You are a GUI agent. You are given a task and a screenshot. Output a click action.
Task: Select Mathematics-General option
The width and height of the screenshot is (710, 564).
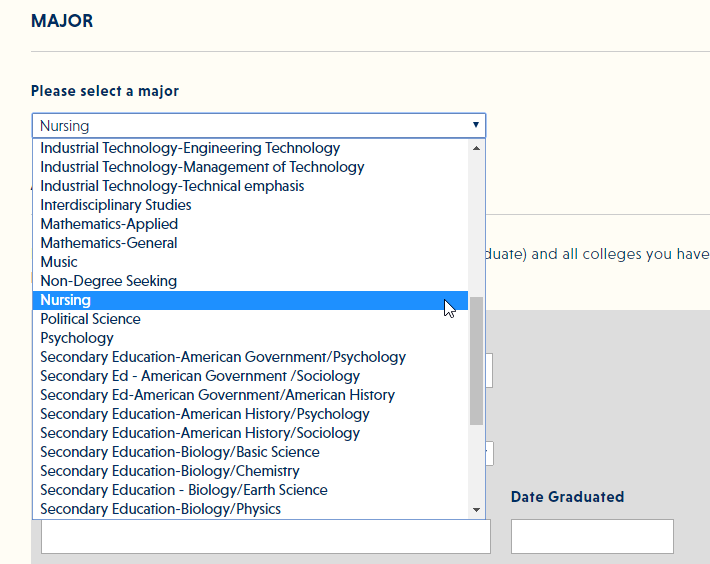(109, 243)
